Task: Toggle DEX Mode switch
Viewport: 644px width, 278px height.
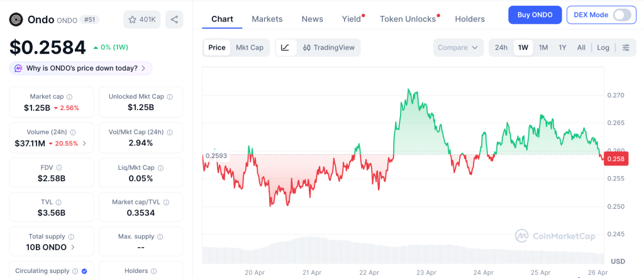Action: click(622, 14)
